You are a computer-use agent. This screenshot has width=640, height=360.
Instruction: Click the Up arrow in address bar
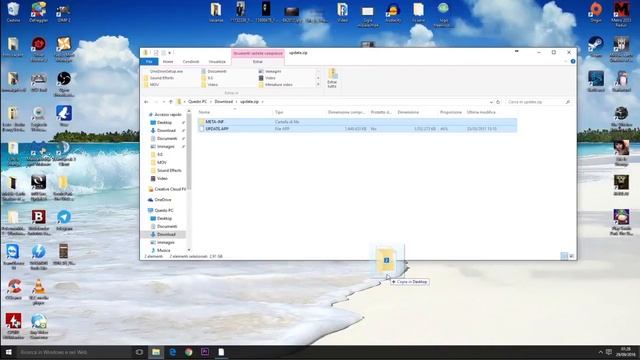[x=171, y=102]
